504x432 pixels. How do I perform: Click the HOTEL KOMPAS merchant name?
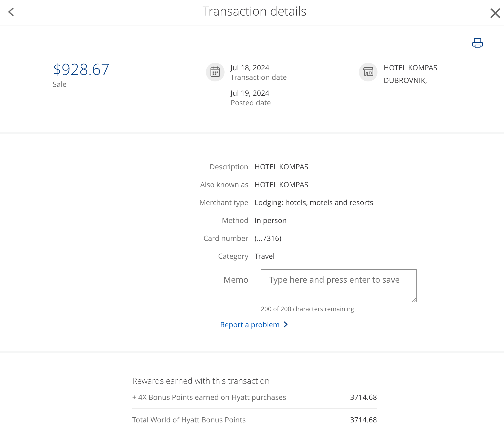pos(410,68)
